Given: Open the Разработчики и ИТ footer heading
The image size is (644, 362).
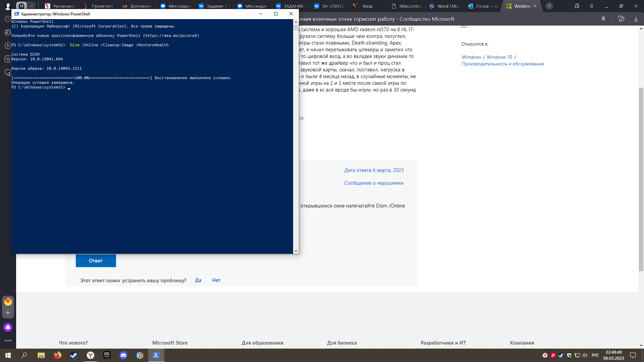Looking at the screenshot, I should tap(443, 343).
